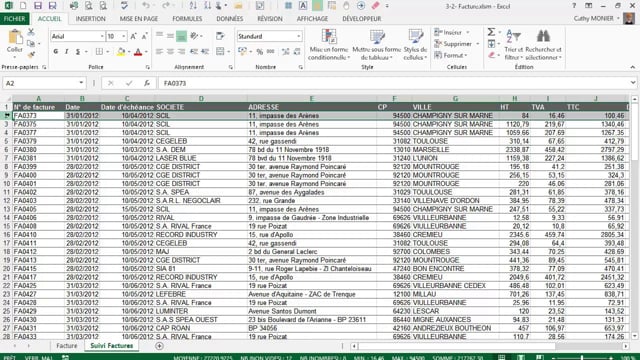Click the sort ascending icon in quick access toolbar

(193, 6)
